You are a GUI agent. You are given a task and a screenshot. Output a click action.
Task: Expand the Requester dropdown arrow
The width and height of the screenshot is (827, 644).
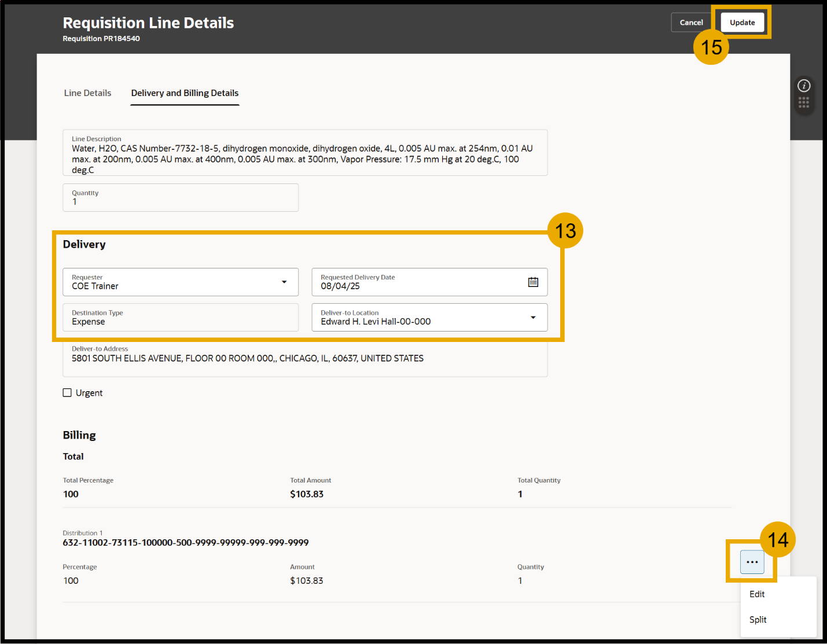coord(284,282)
